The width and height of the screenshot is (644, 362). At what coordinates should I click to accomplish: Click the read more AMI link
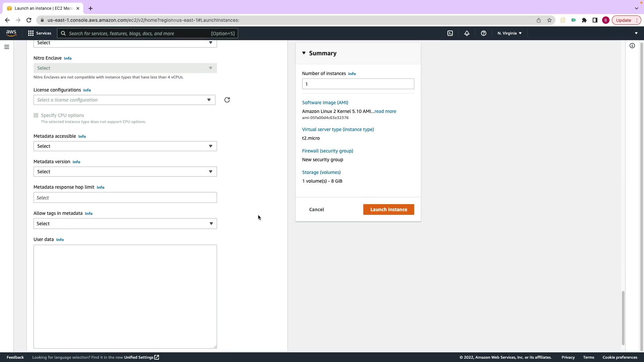(x=385, y=111)
